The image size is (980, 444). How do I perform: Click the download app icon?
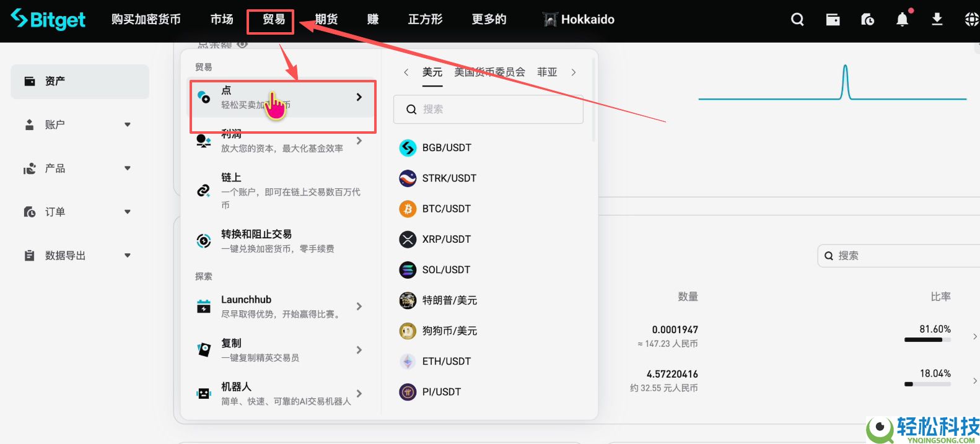937,20
